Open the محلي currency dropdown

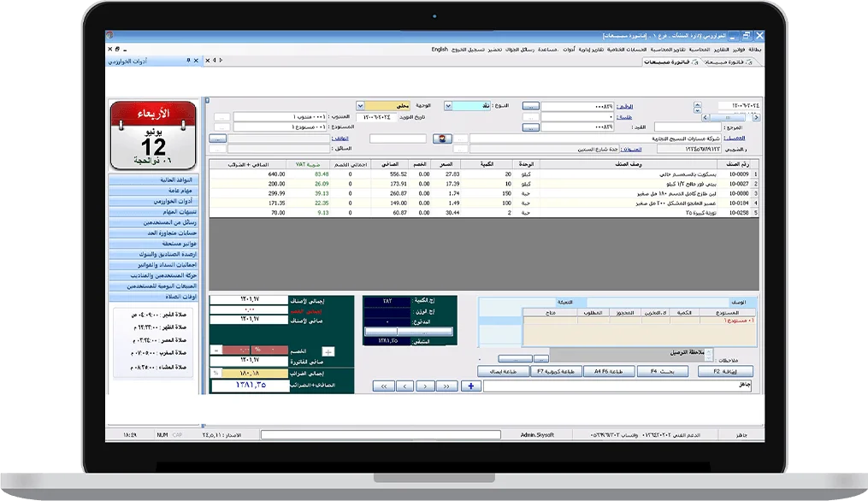359,105
